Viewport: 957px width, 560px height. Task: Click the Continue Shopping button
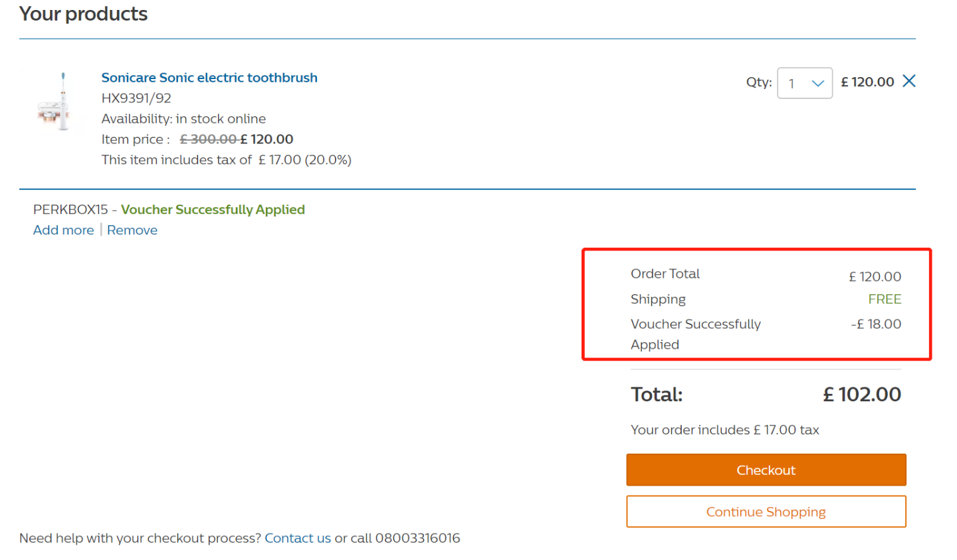pos(766,512)
